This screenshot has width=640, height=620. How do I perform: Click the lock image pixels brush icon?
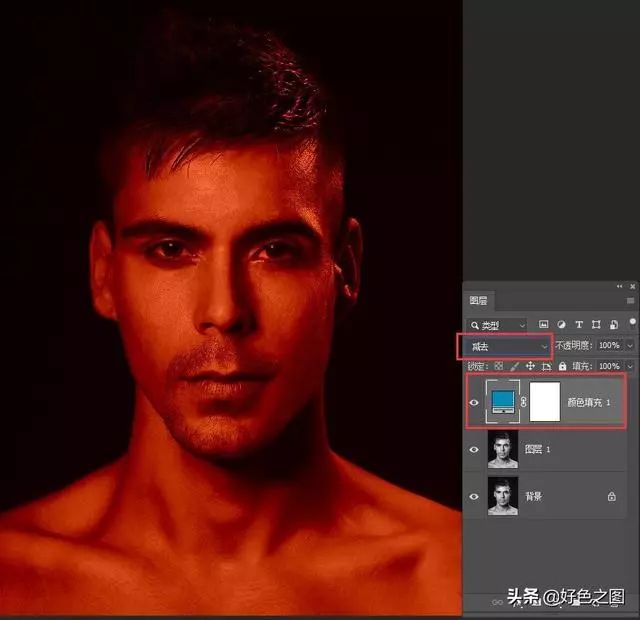click(x=513, y=366)
